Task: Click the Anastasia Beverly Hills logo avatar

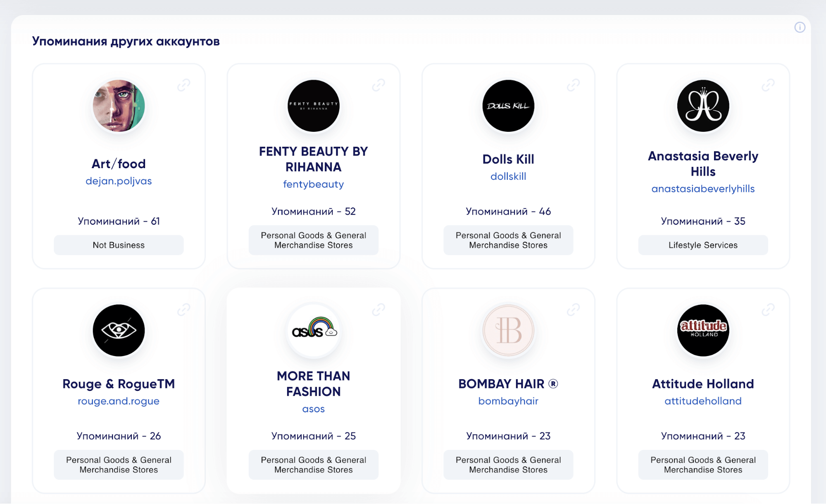Action: click(703, 106)
